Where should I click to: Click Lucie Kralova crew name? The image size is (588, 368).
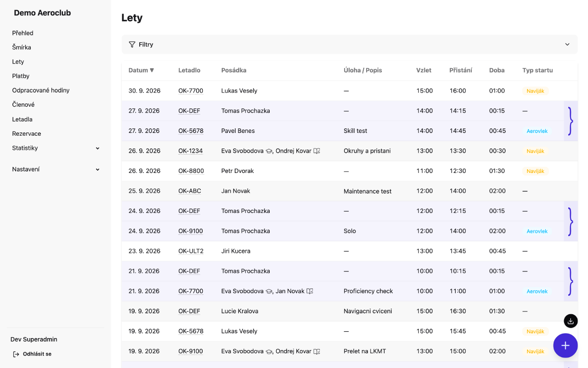click(240, 311)
